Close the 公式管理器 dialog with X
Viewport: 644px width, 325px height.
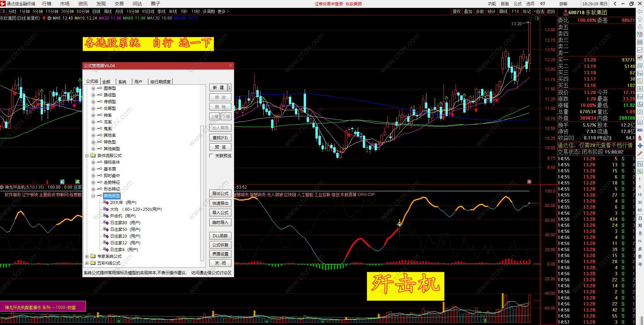[x=230, y=66]
